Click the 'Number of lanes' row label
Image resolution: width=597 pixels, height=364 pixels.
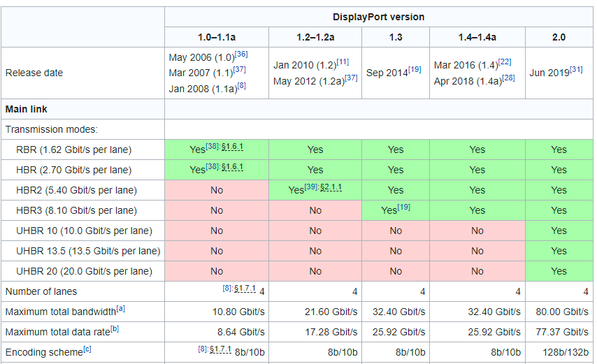point(41,291)
